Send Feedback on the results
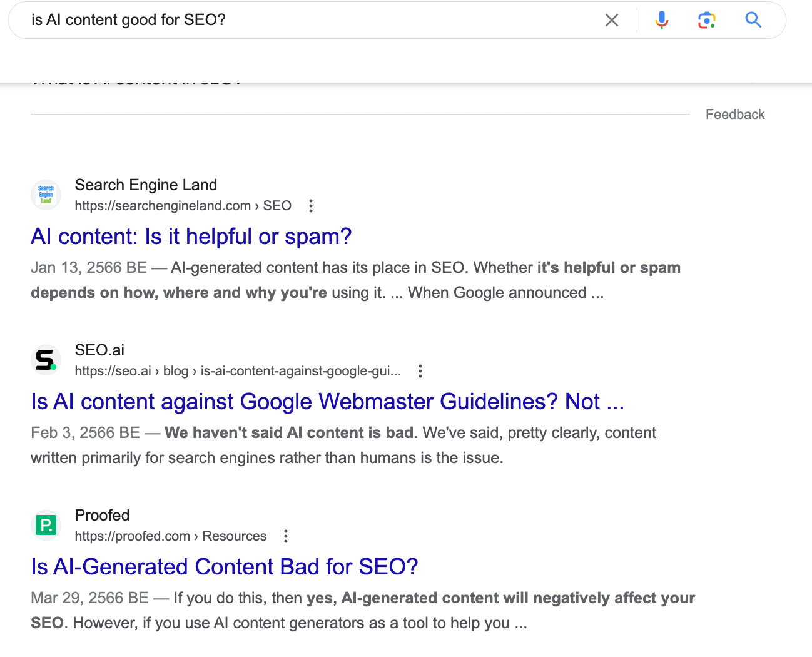 click(x=735, y=115)
